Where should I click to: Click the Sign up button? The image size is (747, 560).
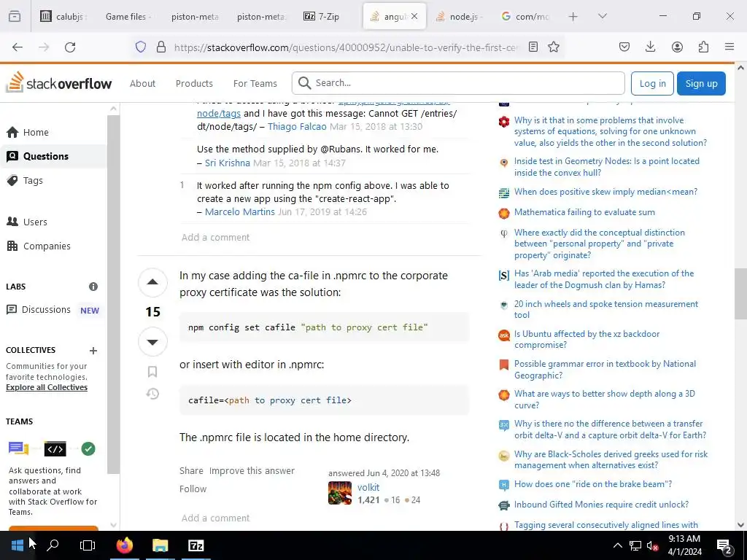pos(701,83)
